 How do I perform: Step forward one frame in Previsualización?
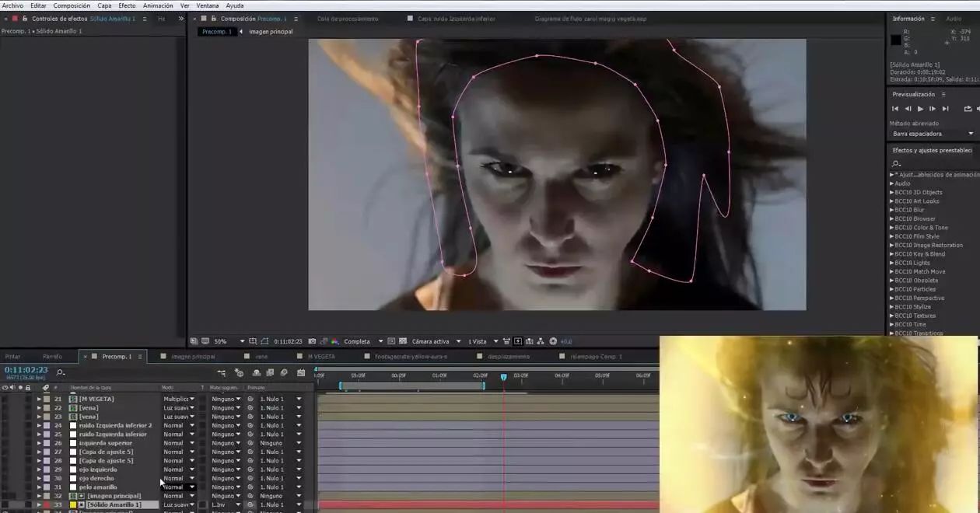[933, 109]
